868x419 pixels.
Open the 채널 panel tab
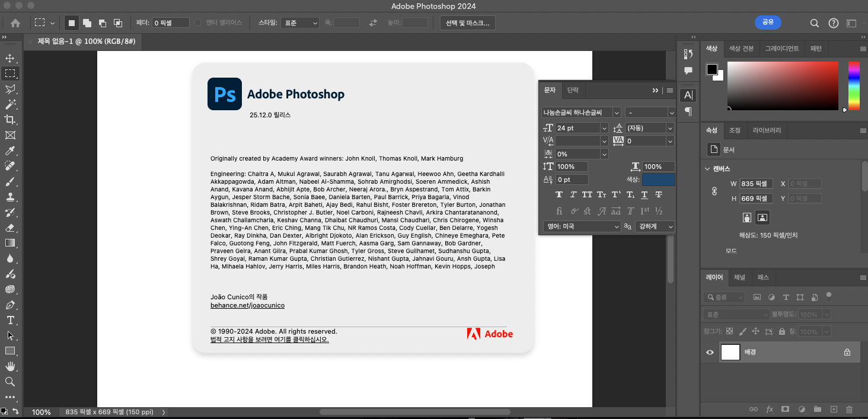739,277
